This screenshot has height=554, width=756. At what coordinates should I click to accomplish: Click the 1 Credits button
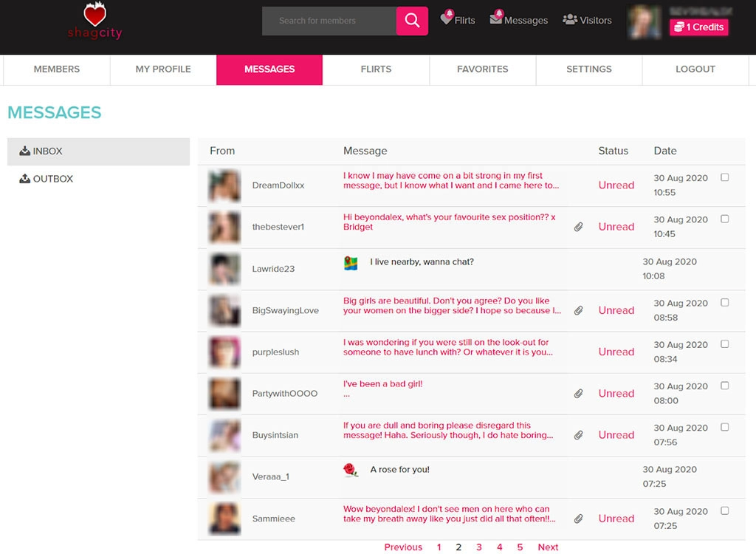pyautogui.click(x=698, y=27)
